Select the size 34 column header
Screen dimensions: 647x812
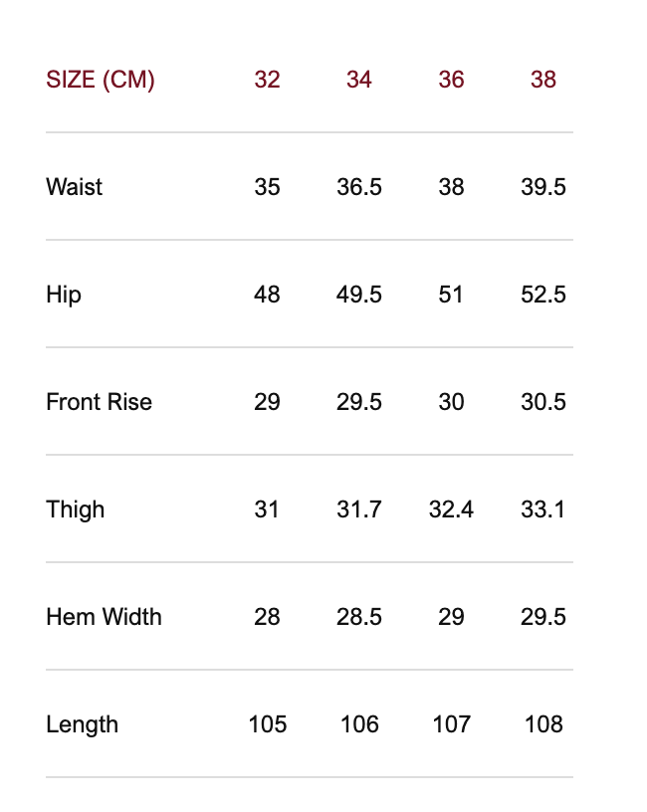click(x=359, y=80)
